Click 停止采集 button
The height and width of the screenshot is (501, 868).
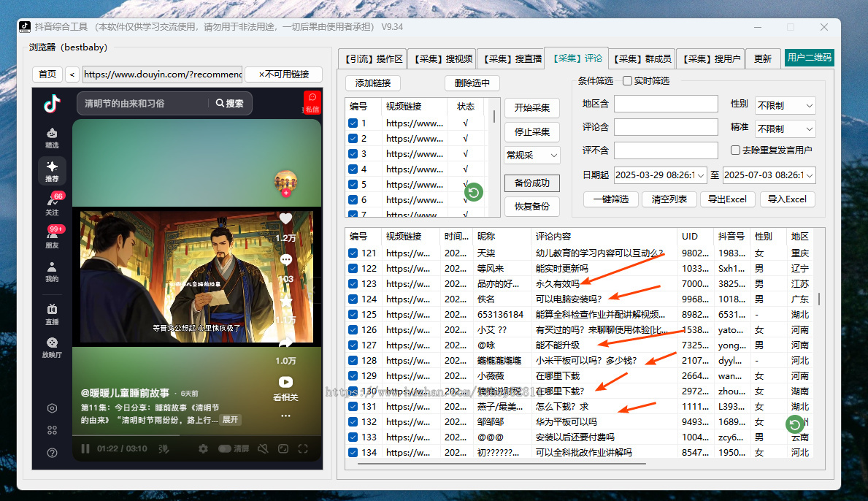tap(532, 131)
